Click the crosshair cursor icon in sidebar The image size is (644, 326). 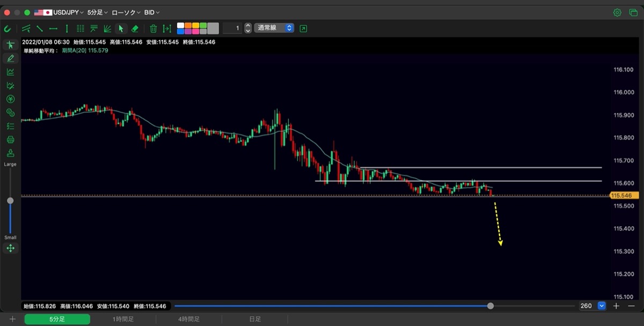[x=10, y=45]
